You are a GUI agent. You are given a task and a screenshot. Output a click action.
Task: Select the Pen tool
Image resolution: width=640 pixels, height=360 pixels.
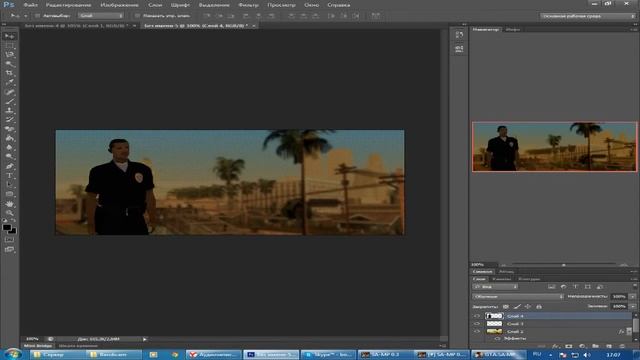point(9,166)
